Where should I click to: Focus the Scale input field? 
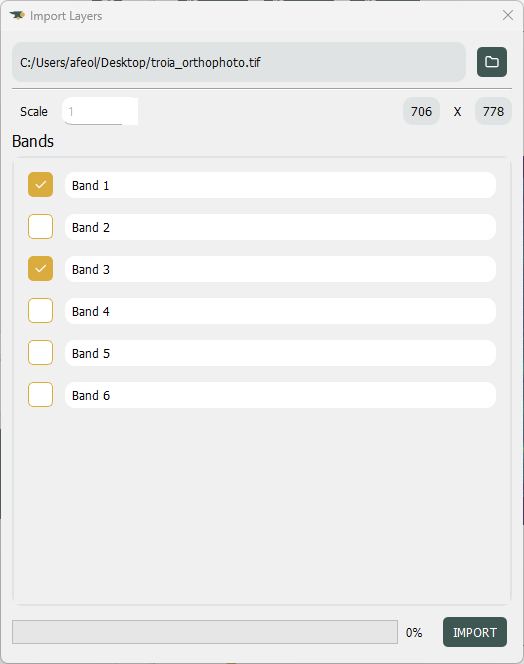coord(100,111)
